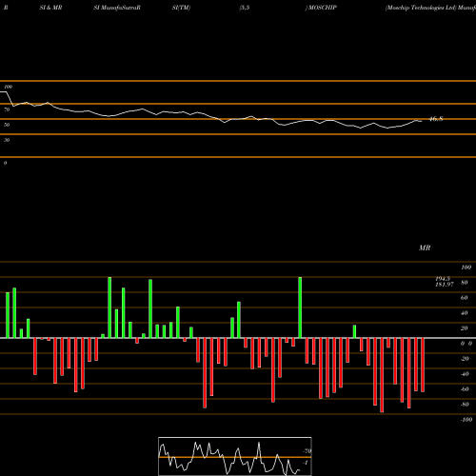Click the 60 label on MR right axis
Screen dimensions: 476x476
(x=465, y=298)
